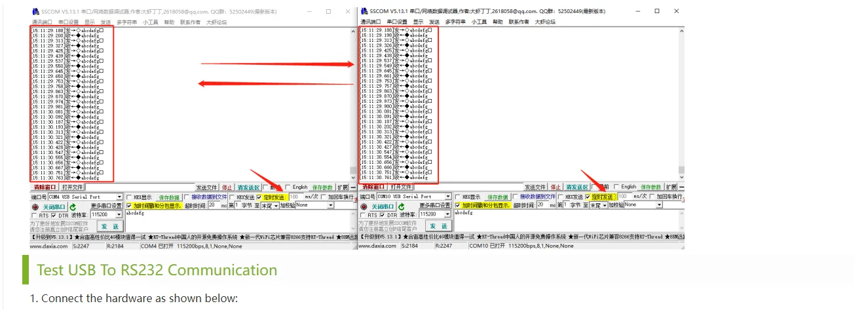This screenshot has height=310, width=868.
Task: Open 多字符串 menu in left SSCOM window
Action: (x=126, y=22)
